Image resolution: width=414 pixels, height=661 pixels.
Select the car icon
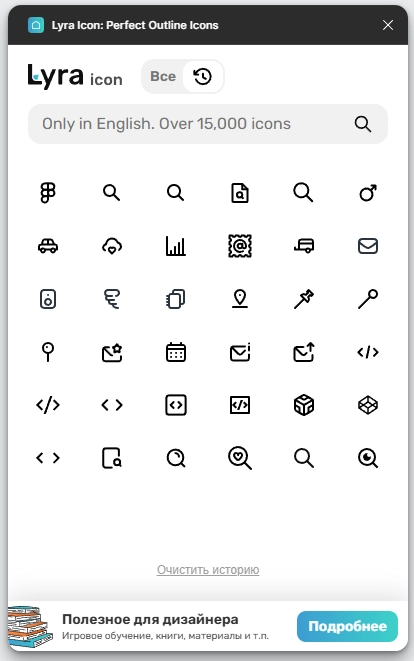tap(48, 246)
